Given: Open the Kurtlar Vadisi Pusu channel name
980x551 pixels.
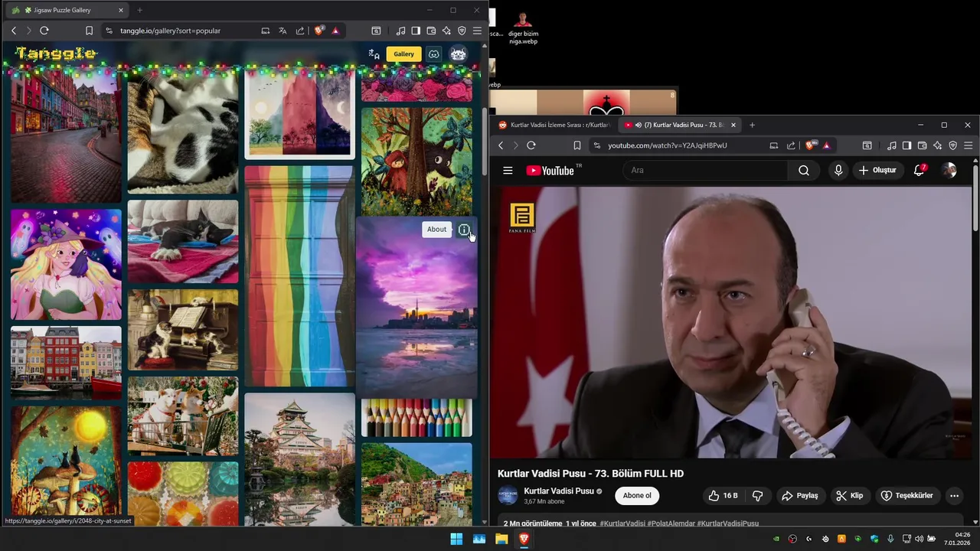Looking at the screenshot, I should pos(559,491).
